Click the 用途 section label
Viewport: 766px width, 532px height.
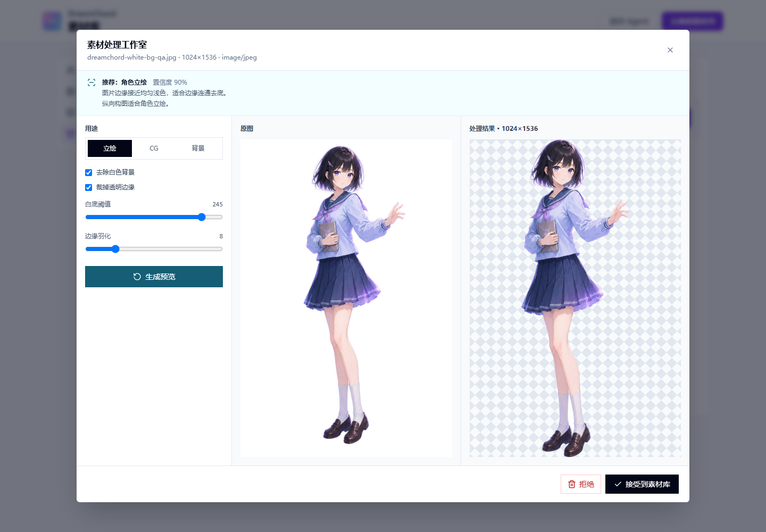tap(91, 129)
